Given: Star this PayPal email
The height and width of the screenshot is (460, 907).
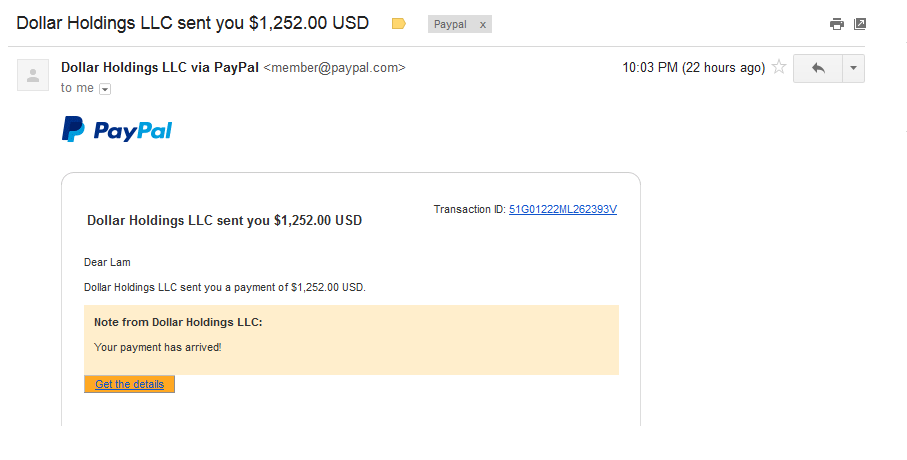Looking at the screenshot, I should [x=779, y=68].
